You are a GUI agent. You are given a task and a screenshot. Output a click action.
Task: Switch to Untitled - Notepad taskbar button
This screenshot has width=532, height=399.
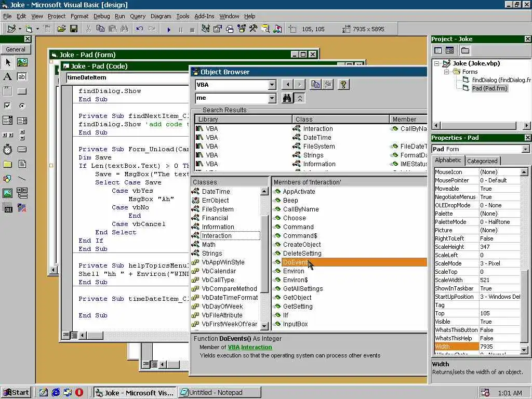tap(220, 393)
